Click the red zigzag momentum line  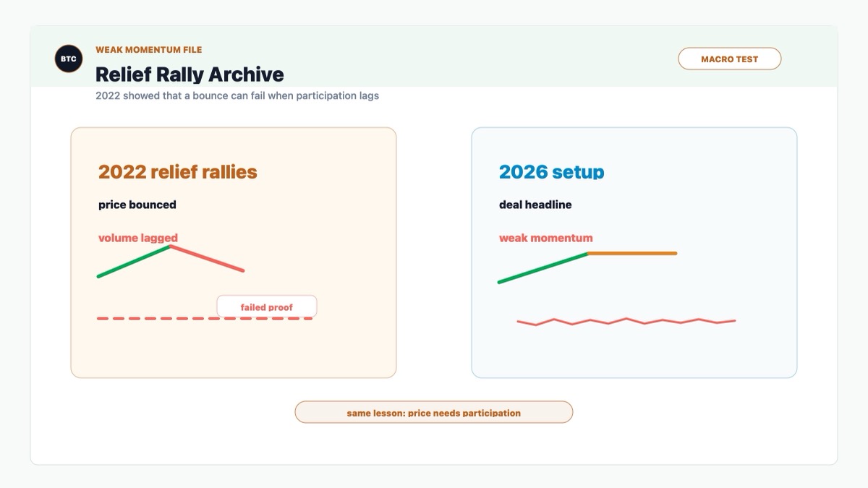click(x=626, y=321)
